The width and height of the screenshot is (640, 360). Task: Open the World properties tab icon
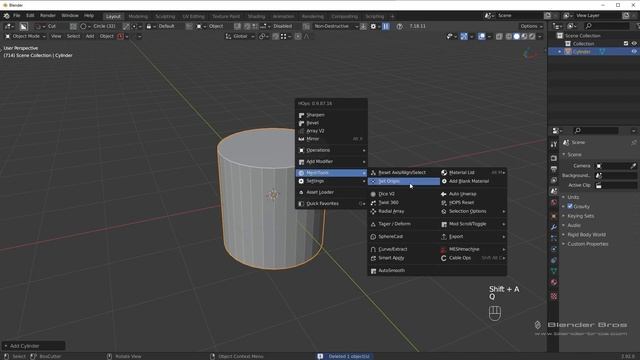point(553,202)
